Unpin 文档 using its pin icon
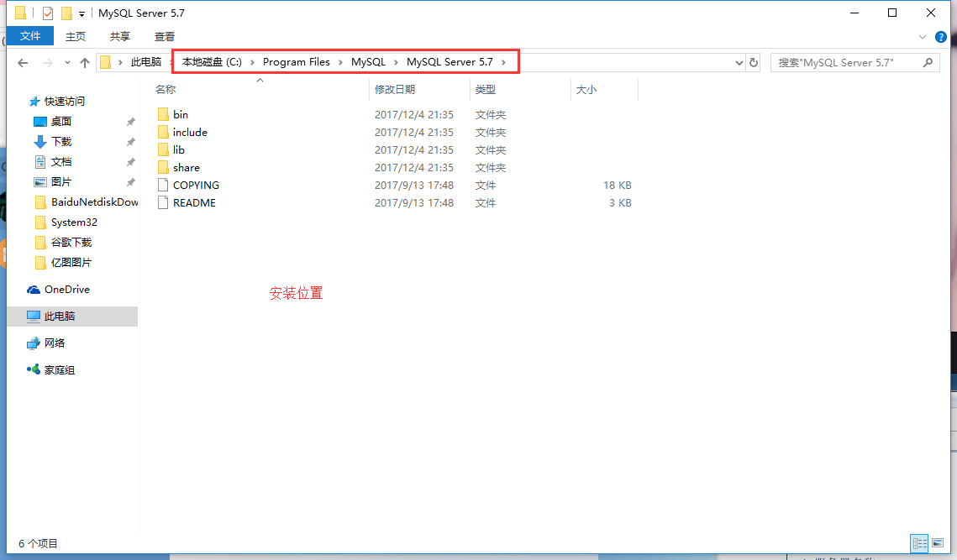 (130, 162)
